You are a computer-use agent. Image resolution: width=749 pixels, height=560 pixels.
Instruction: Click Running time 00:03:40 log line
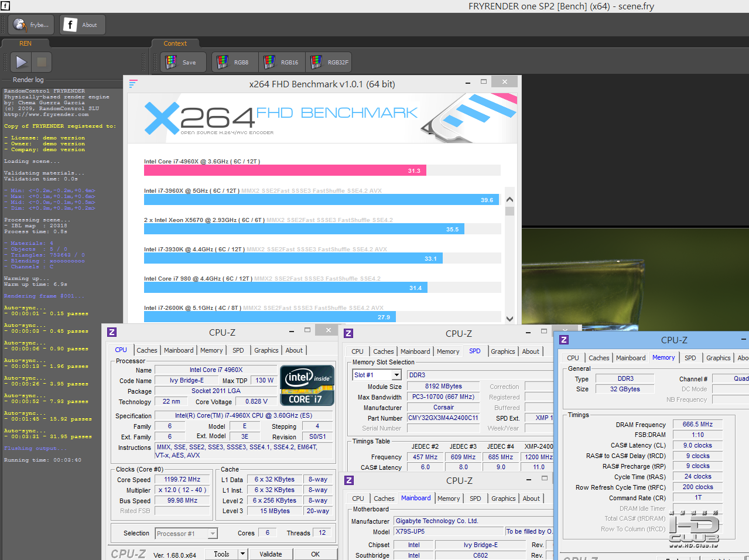coord(43,460)
